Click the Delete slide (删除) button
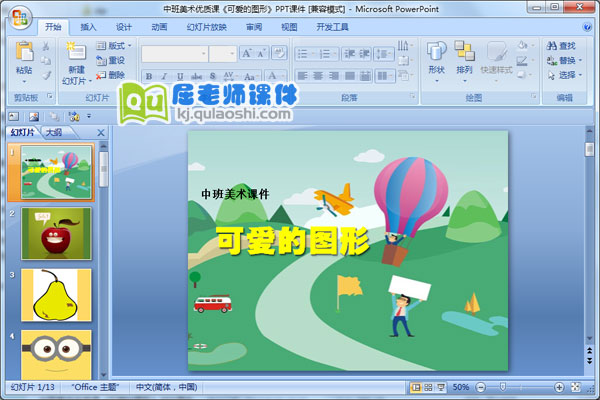 [110, 75]
